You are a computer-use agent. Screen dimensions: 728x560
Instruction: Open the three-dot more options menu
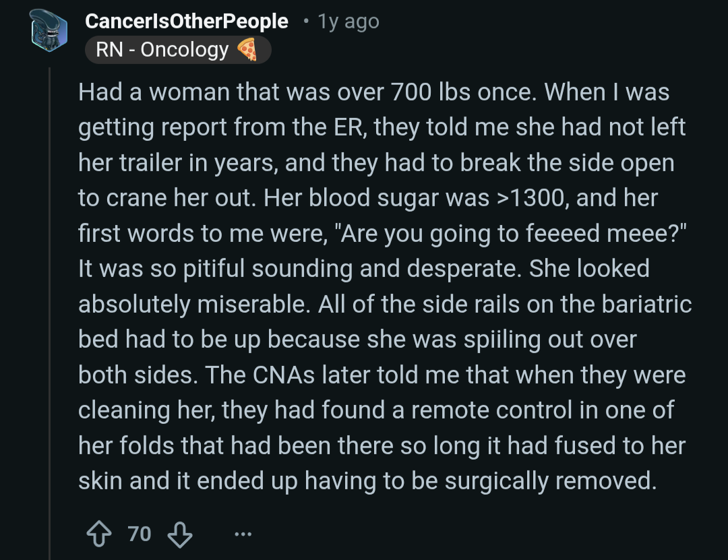coord(242,534)
